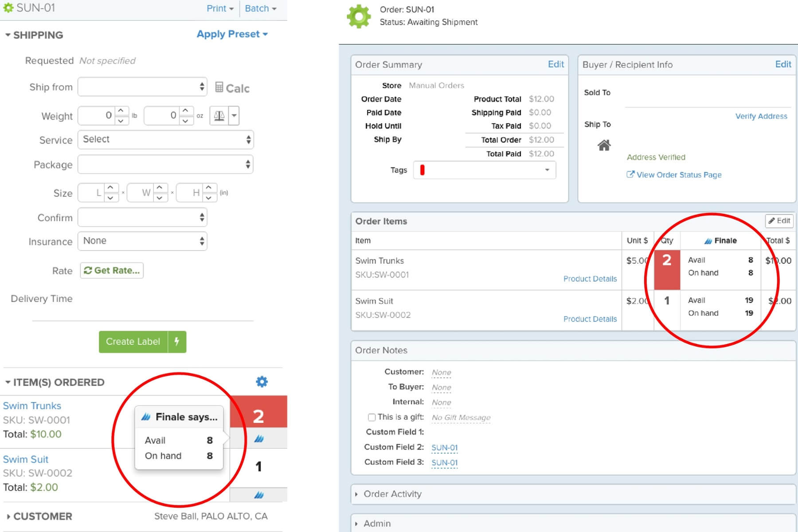Click the weight pounds input field
798x532 pixels.
point(96,116)
